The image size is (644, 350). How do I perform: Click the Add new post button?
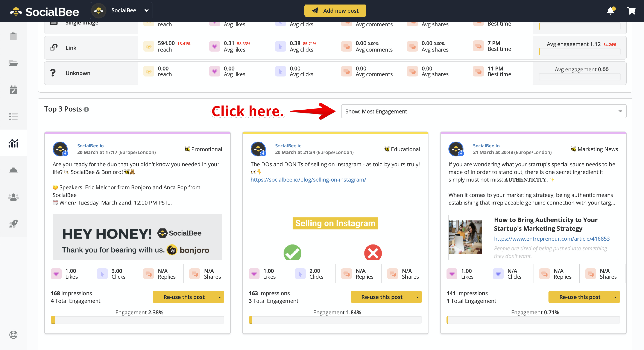pos(335,11)
